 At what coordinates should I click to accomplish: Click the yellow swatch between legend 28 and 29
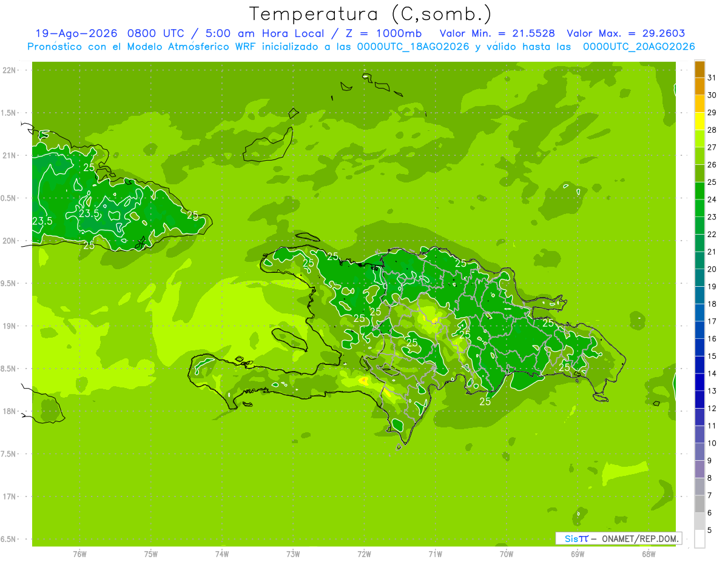(699, 121)
